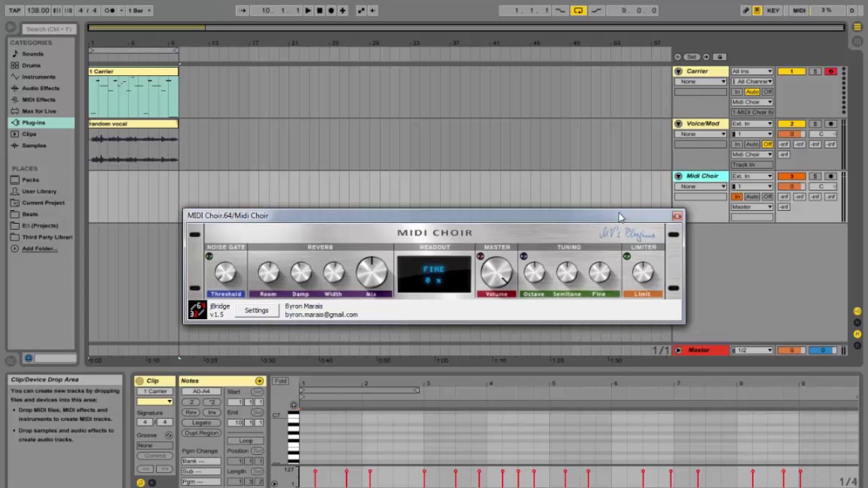The image size is (868, 488).
Task: Toggle the Follow arrow button
Action: tap(242, 10)
